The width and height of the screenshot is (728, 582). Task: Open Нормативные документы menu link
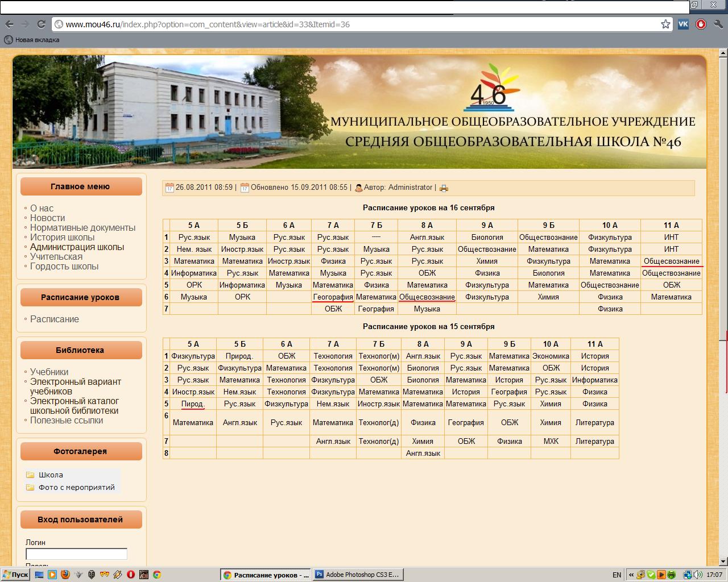[82, 227]
